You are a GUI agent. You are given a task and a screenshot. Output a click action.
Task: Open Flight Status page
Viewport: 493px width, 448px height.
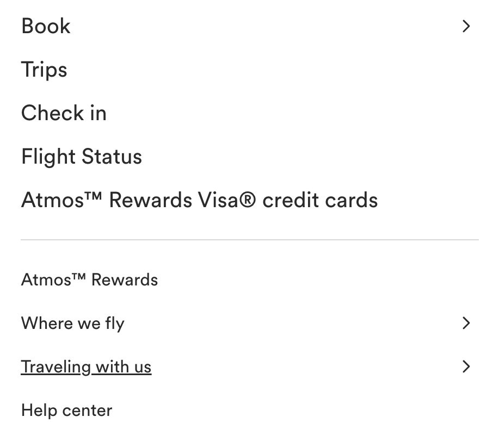tap(82, 157)
